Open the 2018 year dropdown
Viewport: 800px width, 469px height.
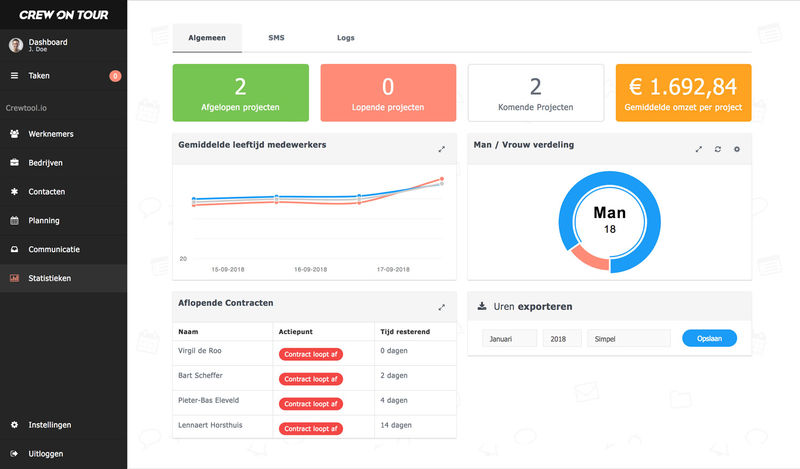pyautogui.click(x=561, y=339)
